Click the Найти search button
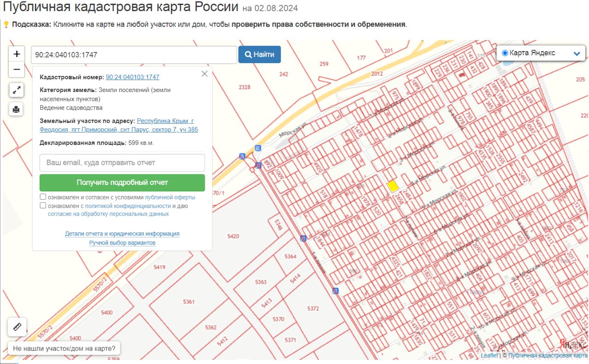This screenshot has width=589, height=364. tap(260, 55)
